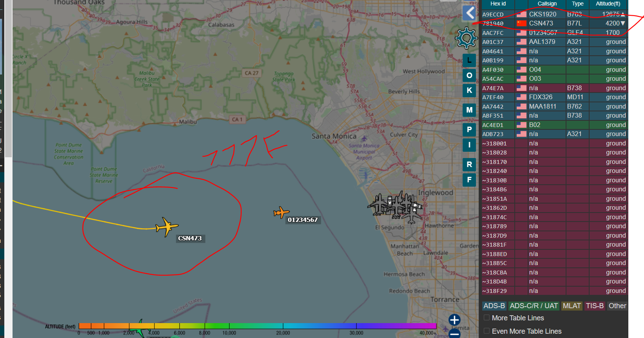Viewport: 644px width, 338px height.
Task: Click the altitude color scale bar
Action: [x=257, y=326]
